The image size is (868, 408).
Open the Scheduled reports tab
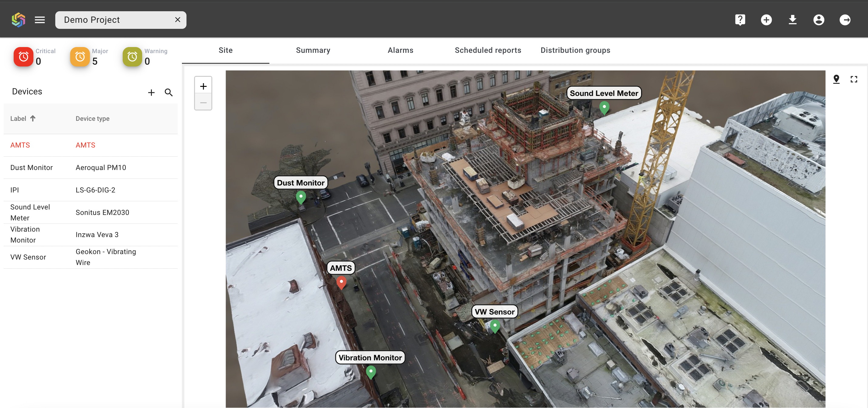pyautogui.click(x=487, y=50)
